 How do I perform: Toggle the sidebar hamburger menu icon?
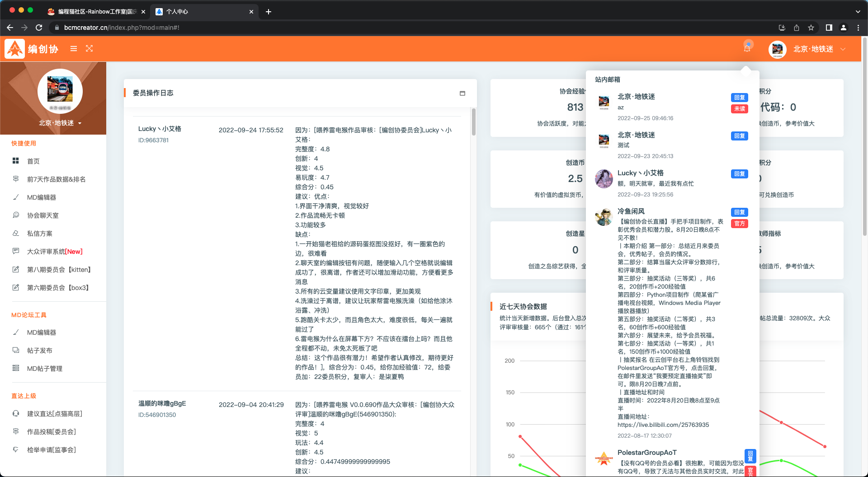74,49
